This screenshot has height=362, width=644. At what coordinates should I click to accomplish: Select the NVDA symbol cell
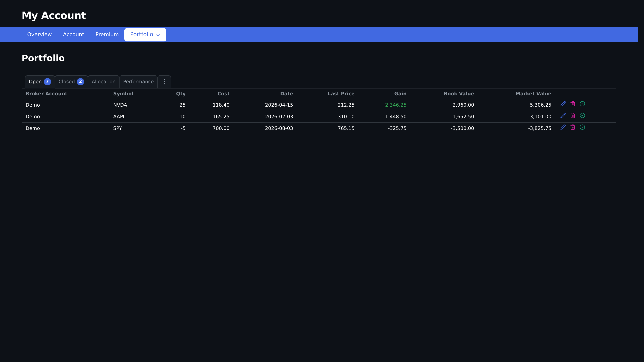pos(120,105)
